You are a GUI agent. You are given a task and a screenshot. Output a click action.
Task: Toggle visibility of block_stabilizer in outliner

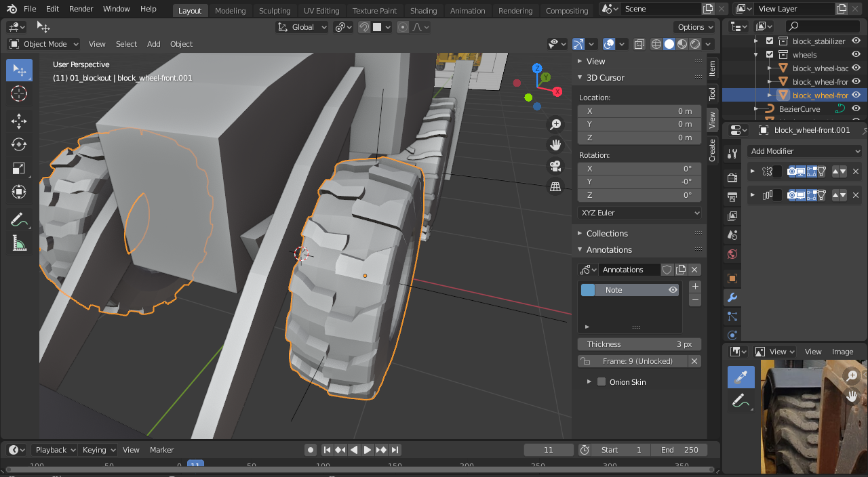tap(856, 41)
